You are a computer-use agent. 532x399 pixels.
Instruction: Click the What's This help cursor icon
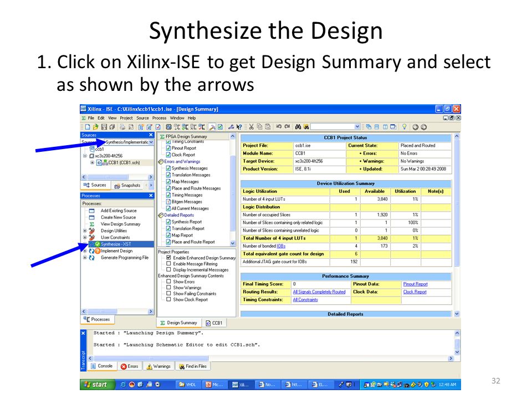tap(239, 127)
